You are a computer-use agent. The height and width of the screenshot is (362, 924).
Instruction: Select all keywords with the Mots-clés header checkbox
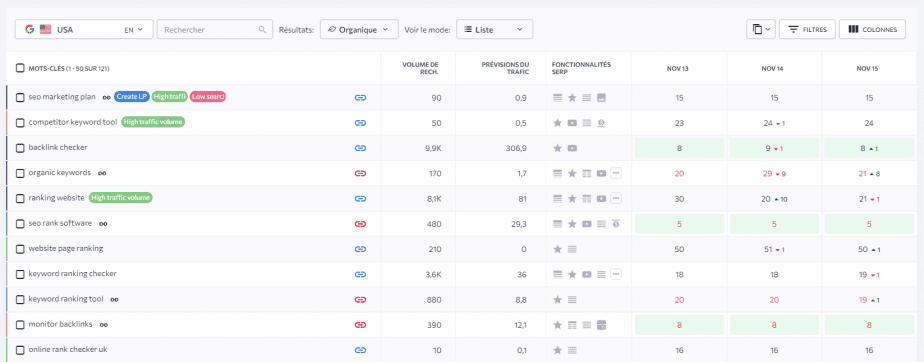pos(20,68)
